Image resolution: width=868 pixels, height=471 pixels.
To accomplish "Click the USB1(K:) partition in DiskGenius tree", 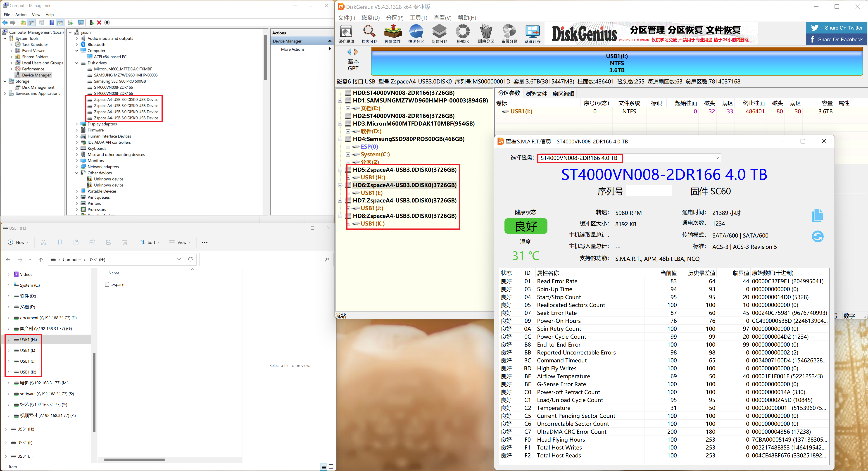I will 372,223.
